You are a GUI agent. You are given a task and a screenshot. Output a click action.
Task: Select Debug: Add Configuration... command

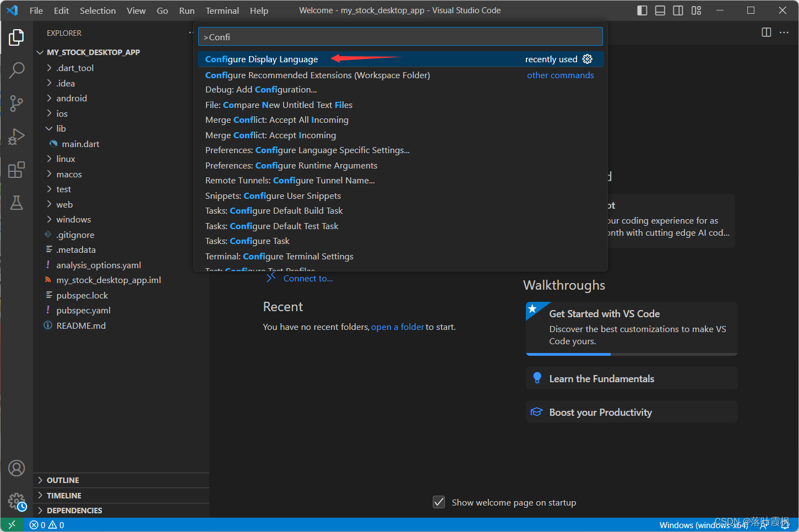click(401, 90)
